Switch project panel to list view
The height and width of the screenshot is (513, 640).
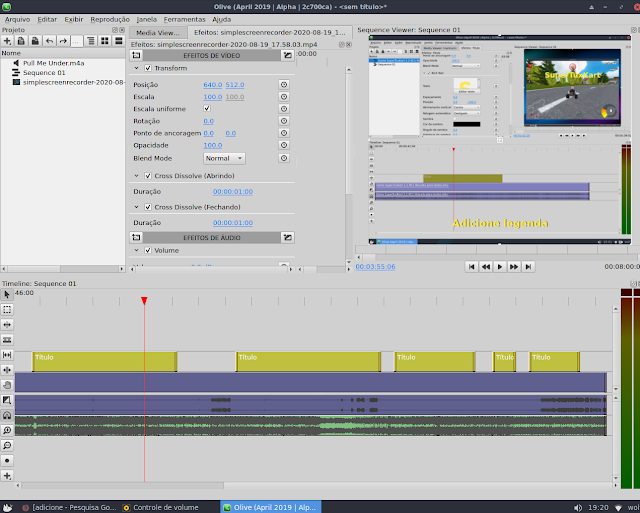pyautogui.click(x=119, y=41)
